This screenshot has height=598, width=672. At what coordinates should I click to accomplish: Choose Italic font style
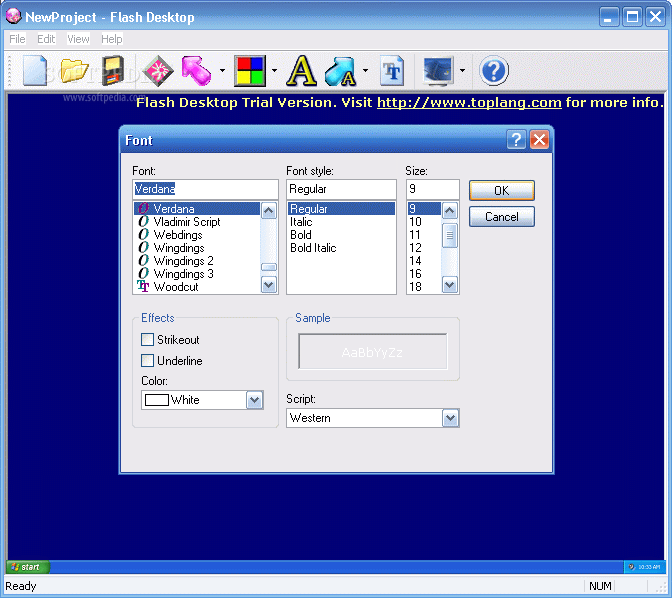coord(341,222)
